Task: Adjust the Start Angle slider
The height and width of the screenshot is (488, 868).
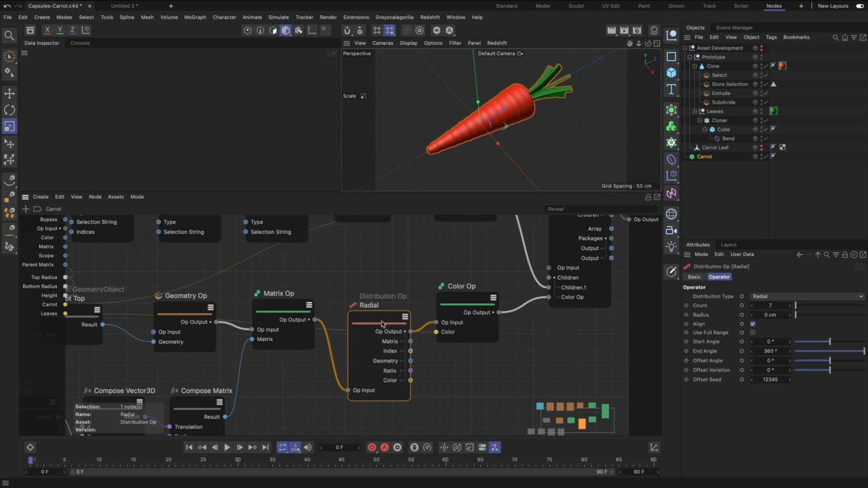Action: [x=829, y=342]
